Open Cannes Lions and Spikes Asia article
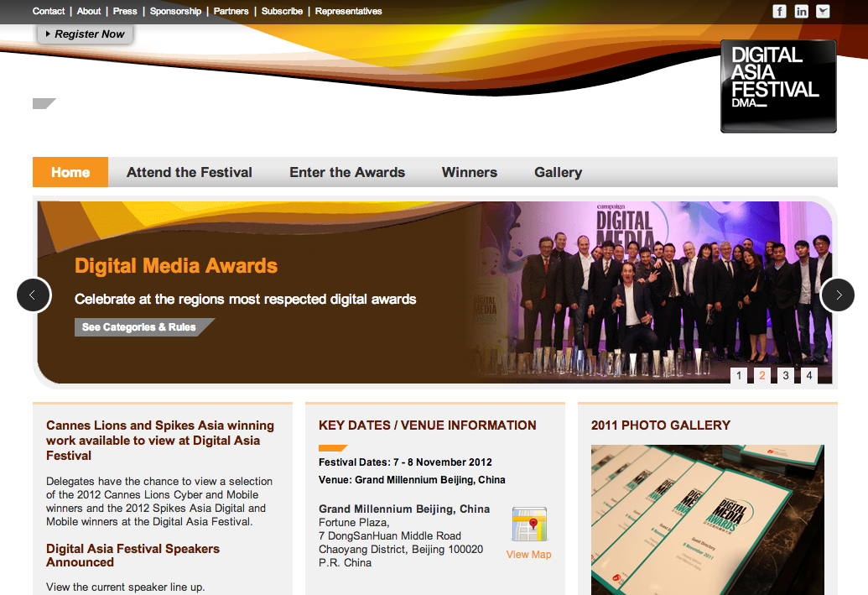This screenshot has height=595, width=868. 160,441
